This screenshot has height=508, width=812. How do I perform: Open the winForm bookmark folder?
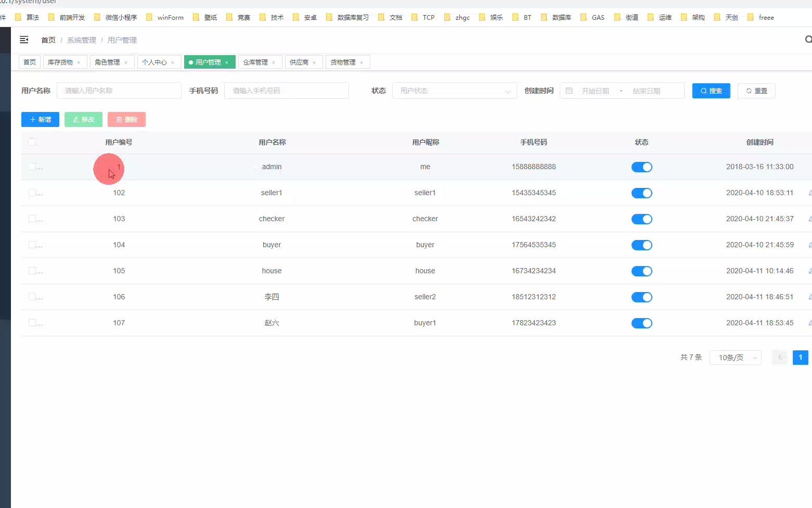point(164,17)
